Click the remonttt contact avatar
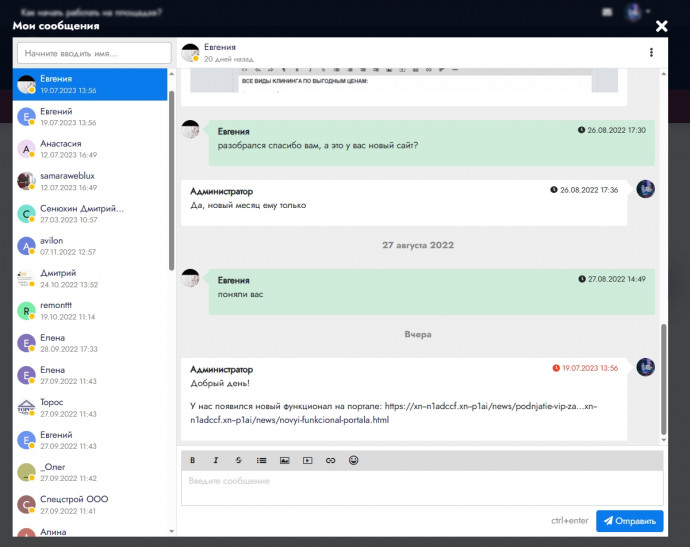The width and height of the screenshot is (690, 547). point(26,311)
